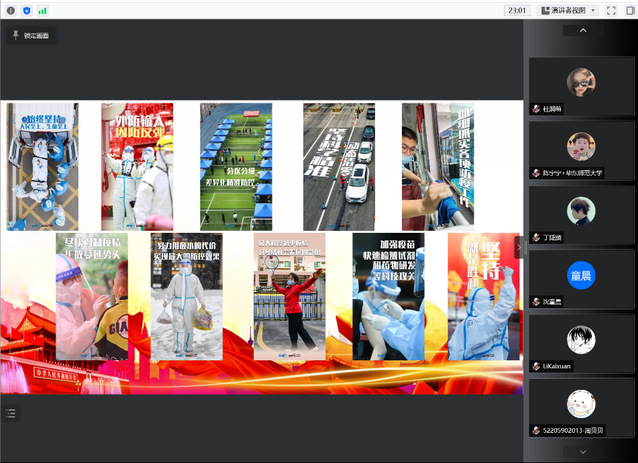The height and width of the screenshot is (463, 638).
Task: Close the meeting window
Action: tap(628, 10)
